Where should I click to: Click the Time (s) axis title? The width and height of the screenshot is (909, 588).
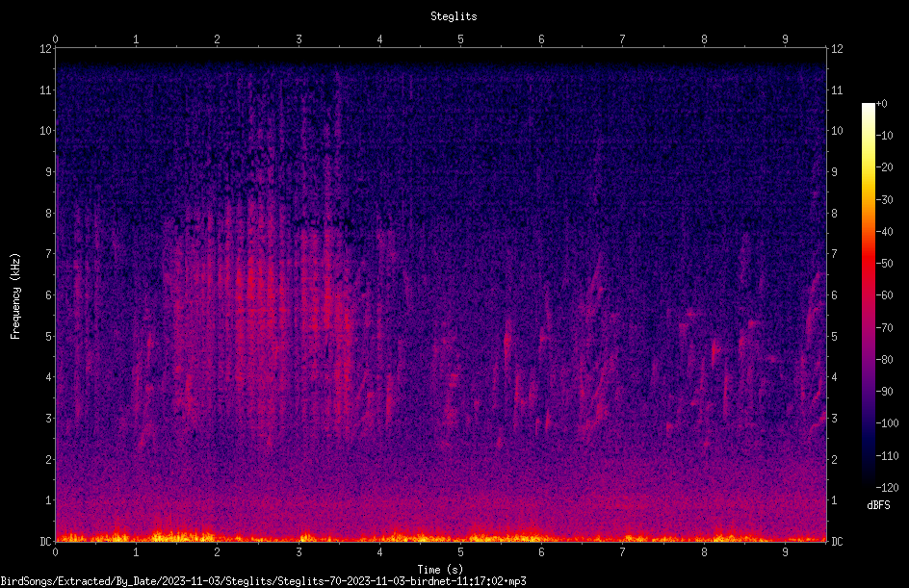click(440, 570)
